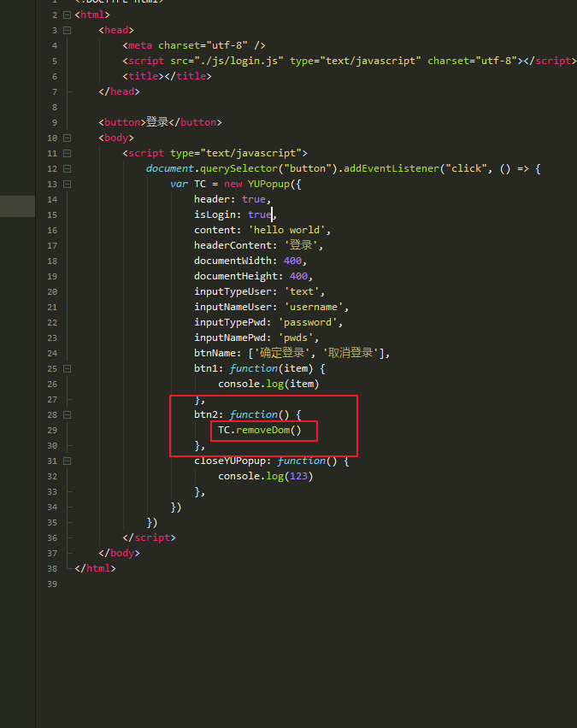This screenshot has width=577, height=728.
Task: Collapse the html tag fold on line 2
Action: [x=67, y=15]
